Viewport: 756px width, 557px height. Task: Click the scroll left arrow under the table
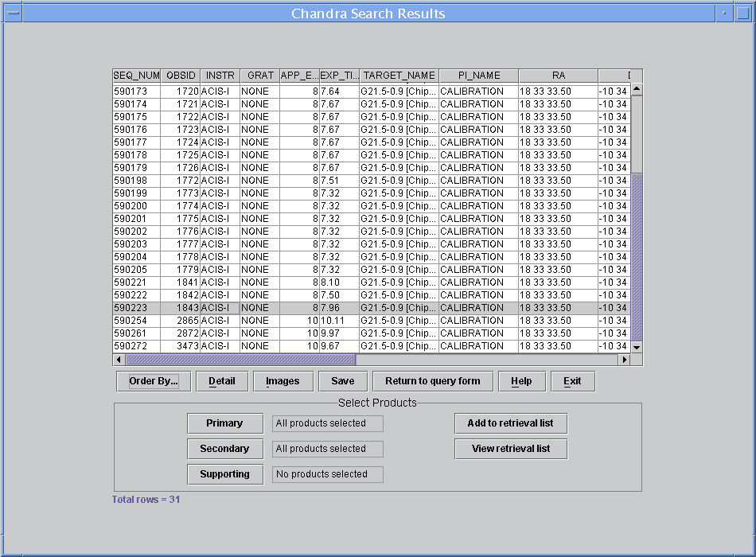pos(119,360)
